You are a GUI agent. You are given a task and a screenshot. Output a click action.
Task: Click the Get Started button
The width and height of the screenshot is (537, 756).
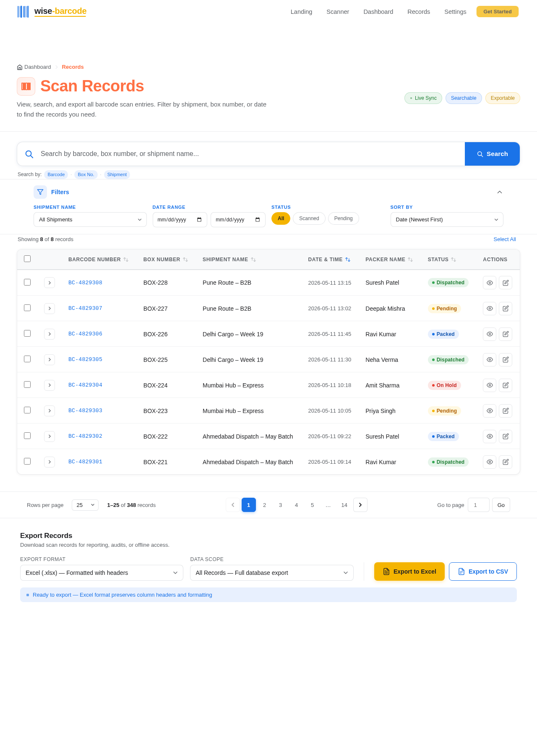click(498, 12)
